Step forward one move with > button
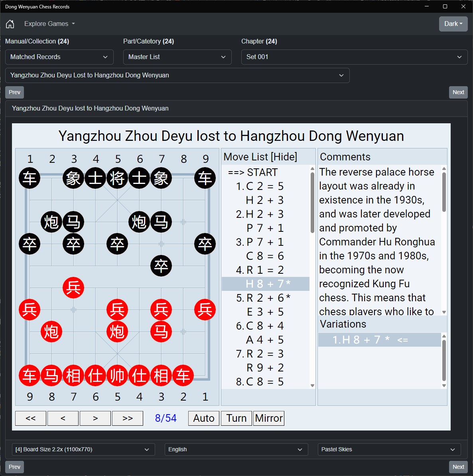 point(95,418)
